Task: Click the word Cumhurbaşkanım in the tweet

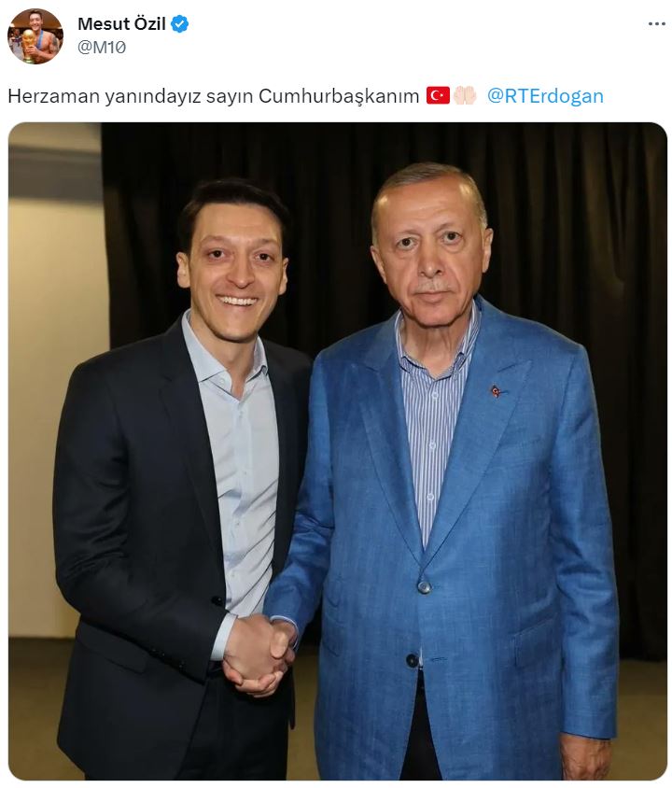Action: tap(339, 96)
